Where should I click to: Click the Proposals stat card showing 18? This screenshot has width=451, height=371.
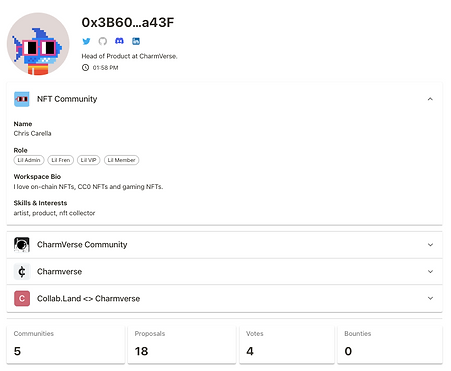coord(182,344)
